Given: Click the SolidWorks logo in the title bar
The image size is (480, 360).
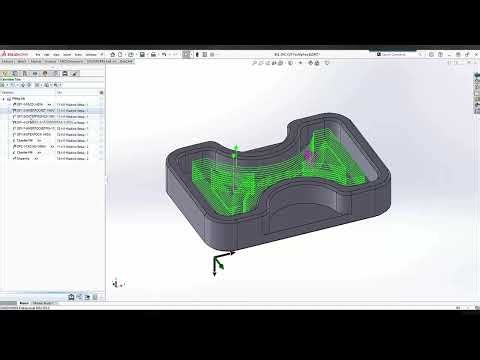Looking at the screenshot, I should point(15,54).
